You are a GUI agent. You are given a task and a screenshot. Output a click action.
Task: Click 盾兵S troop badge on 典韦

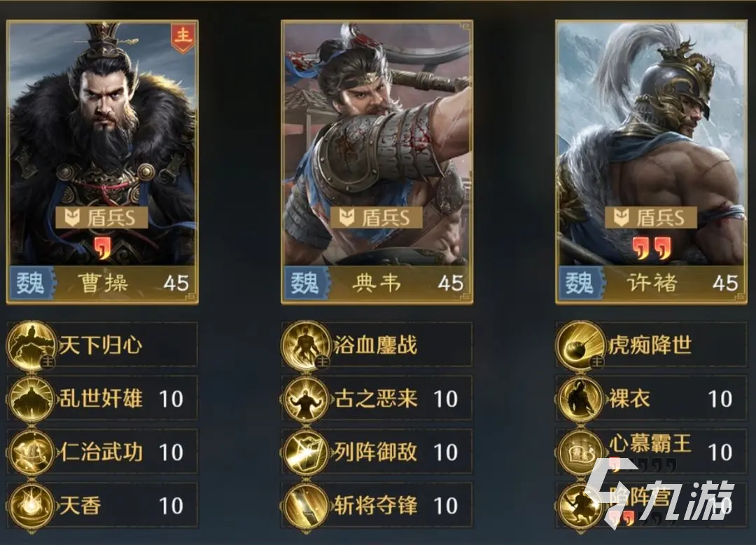point(376,218)
